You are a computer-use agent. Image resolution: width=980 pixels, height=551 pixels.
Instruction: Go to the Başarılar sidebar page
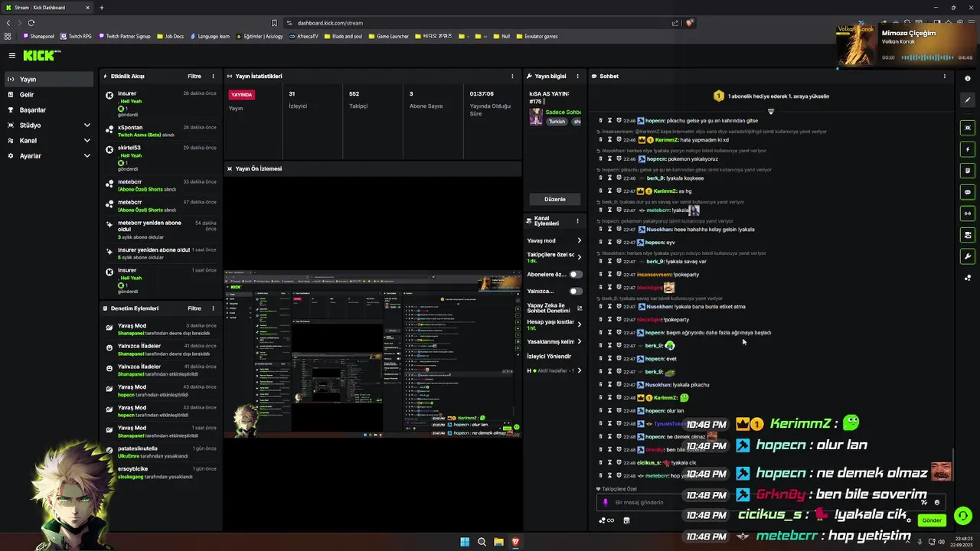coord(49,109)
